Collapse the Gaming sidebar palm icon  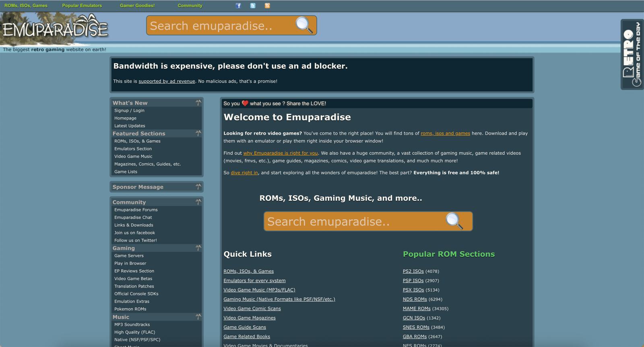point(198,248)
